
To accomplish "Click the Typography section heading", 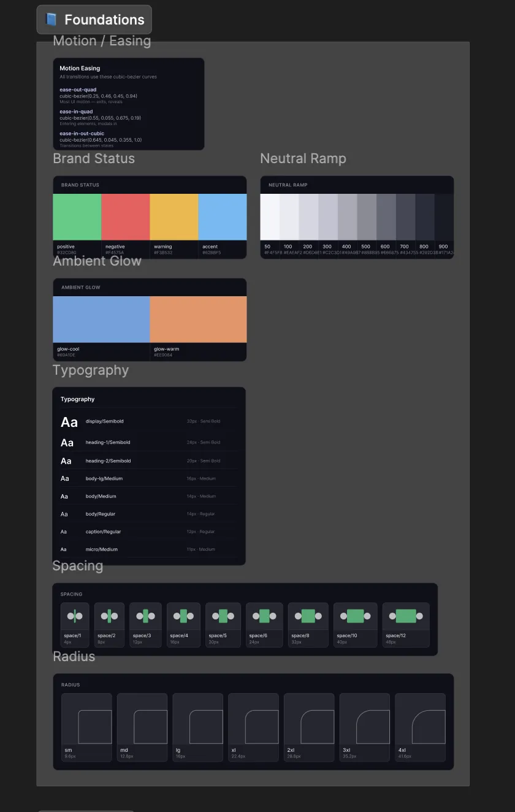I will click(90, 370).
